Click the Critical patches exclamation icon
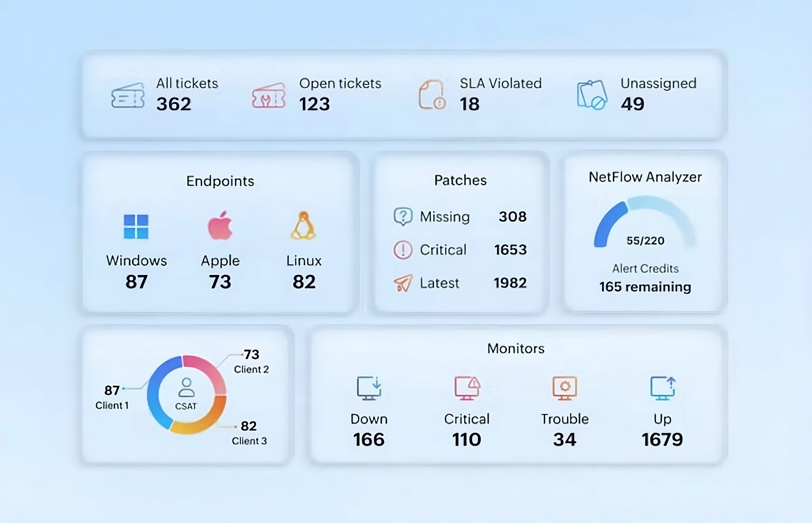This screenshot has height=523, width=812. click(403, 250)
